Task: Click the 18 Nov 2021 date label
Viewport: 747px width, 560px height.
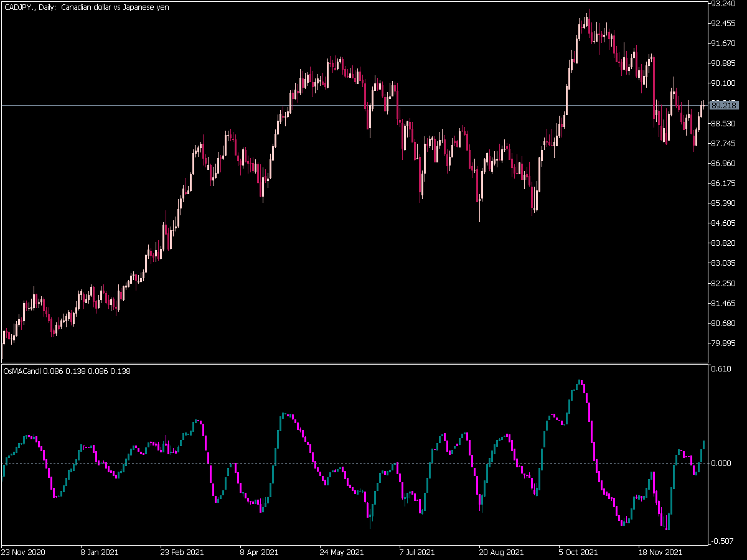Action: 660,552
